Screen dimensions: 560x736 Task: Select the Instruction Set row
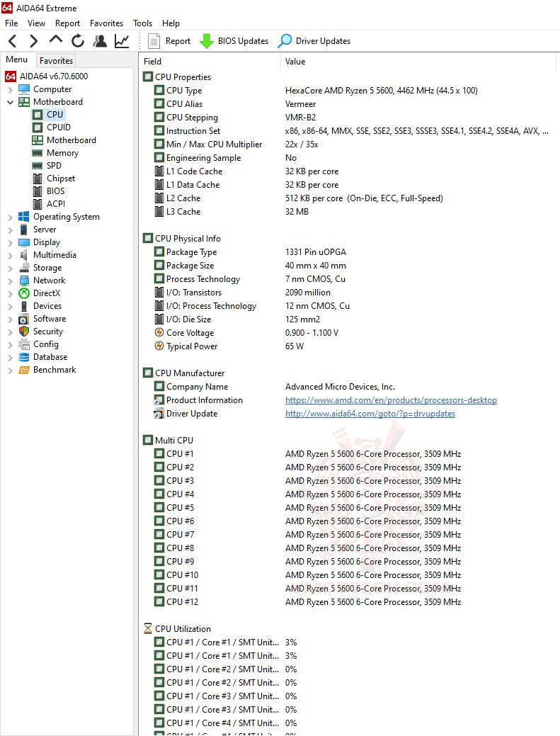350,131
